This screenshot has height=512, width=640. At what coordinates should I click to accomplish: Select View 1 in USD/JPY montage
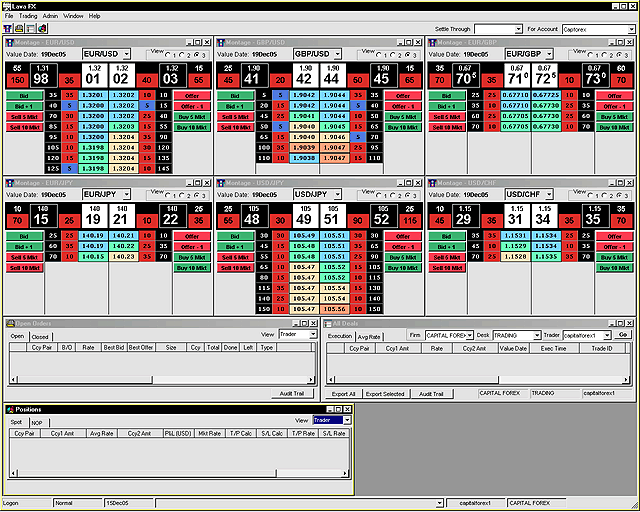click(x=379, y=195)
